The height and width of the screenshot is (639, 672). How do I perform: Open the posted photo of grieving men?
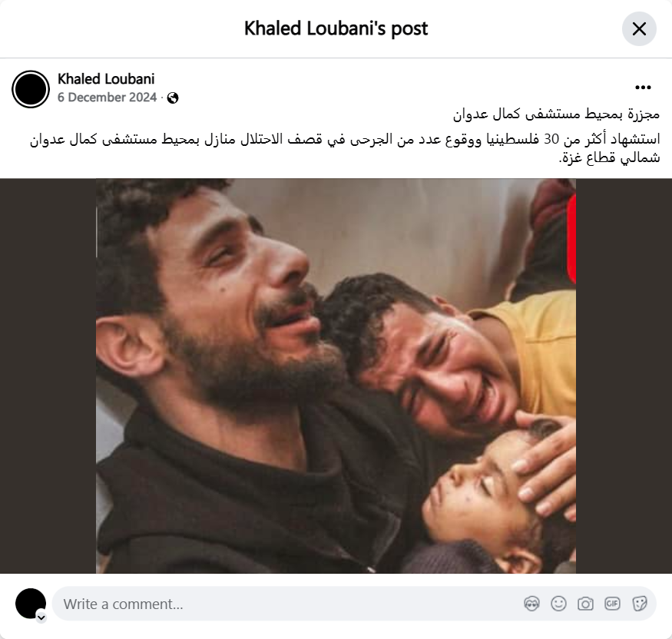click(x=336, y=376)
